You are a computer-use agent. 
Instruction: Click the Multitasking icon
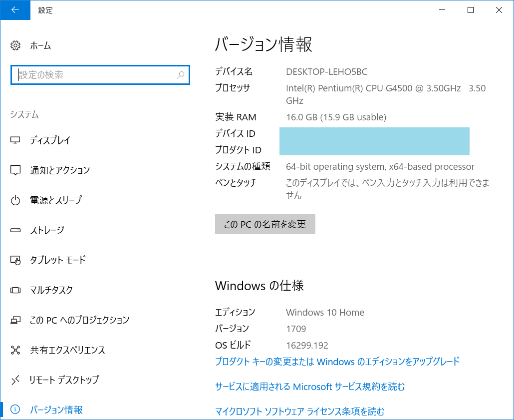click(15, 290)
